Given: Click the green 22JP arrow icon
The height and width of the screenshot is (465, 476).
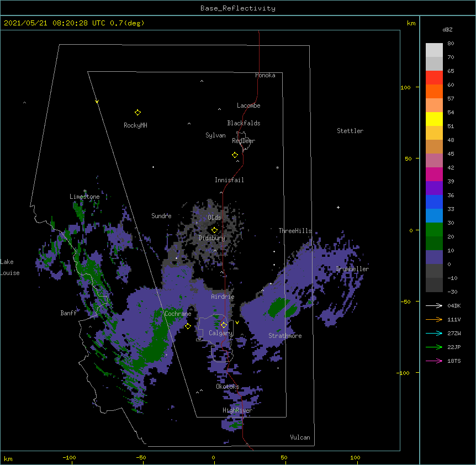Looking at the screenshot, I should [x=434, y=347].
